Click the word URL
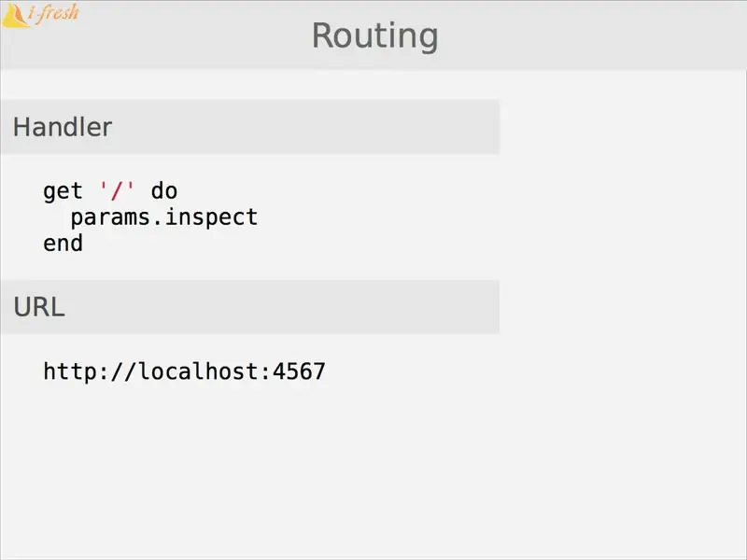This screenshot has width=747, height=560. coord(39,307)
